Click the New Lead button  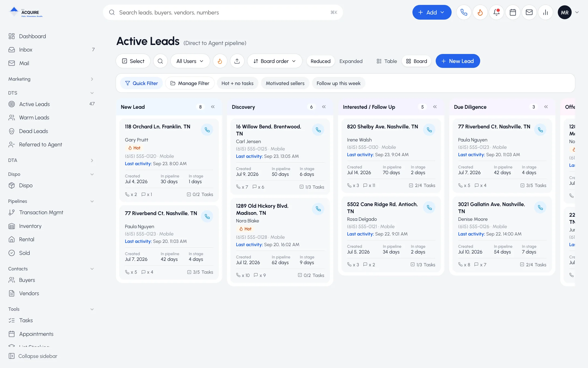click(458, 61)
